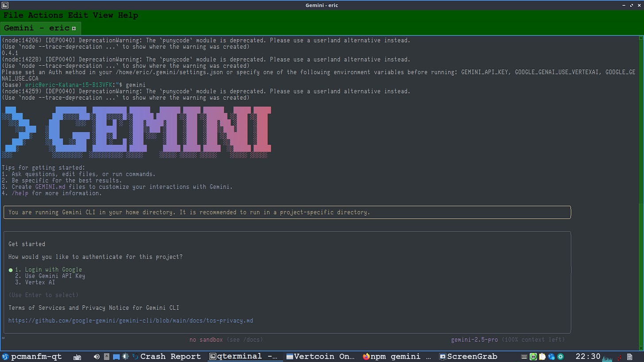
Task: Click the ScreenGrab camera icon
Action: (442, 357)
